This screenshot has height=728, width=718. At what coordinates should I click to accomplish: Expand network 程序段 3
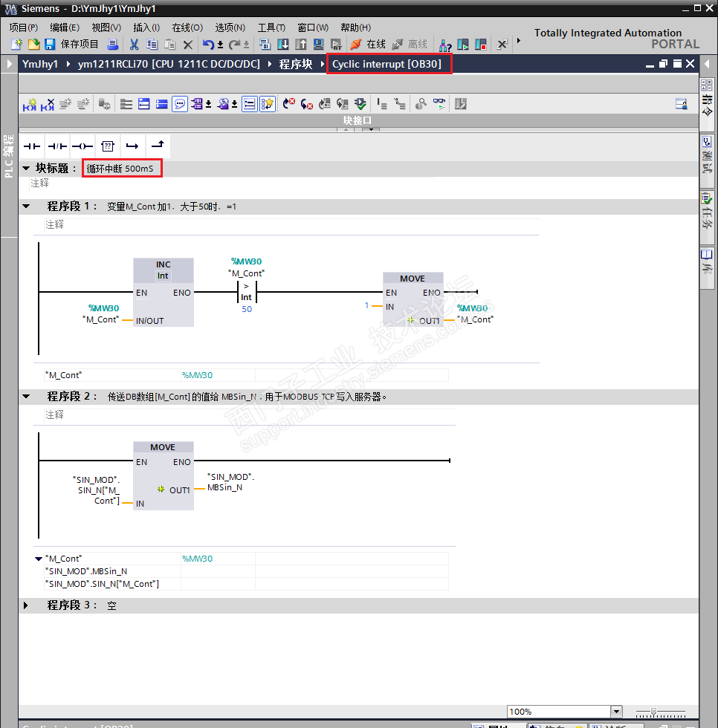(x=25, y=605)
